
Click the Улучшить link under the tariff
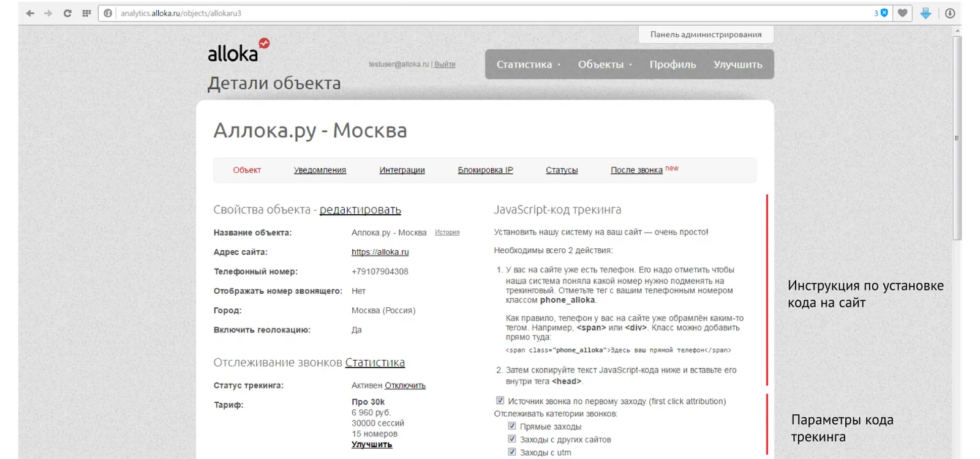click(372, 444)
